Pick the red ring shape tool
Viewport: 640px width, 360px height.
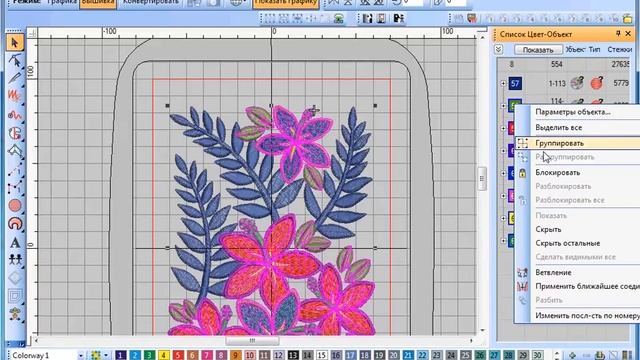(x=15, y=223)
